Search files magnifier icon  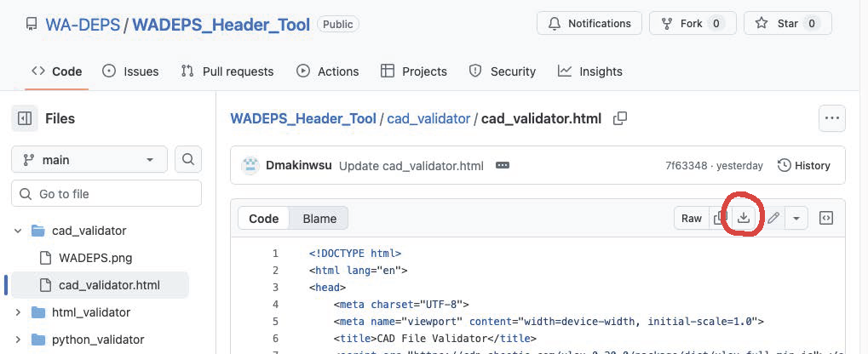point(188,159)
